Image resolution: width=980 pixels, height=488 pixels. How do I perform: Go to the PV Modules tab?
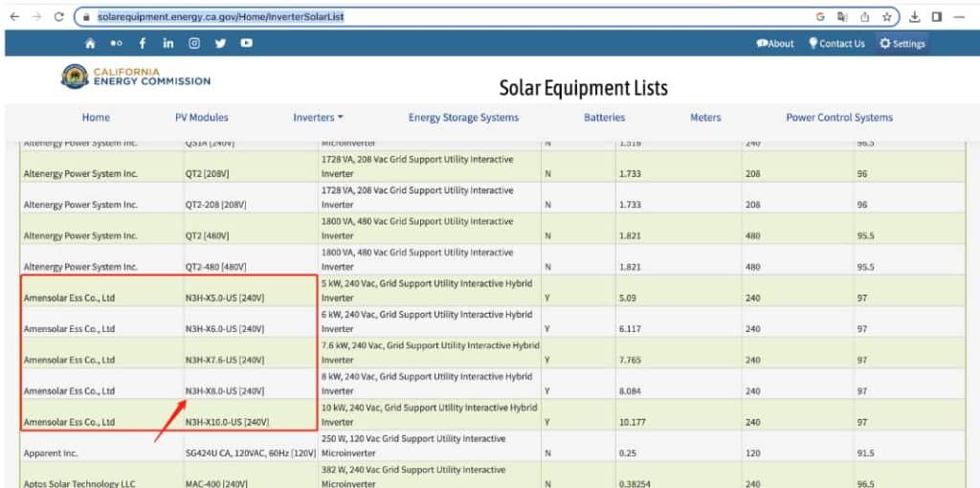(201, 118)
